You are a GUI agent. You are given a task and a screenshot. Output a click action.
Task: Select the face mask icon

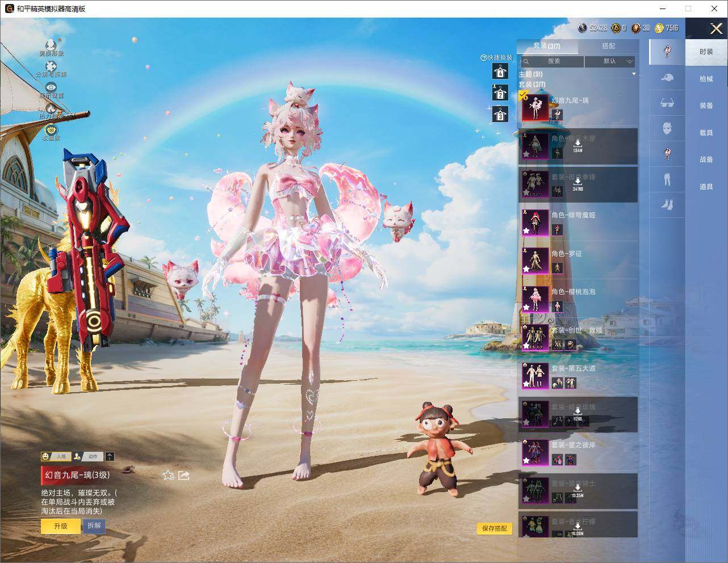668,129
